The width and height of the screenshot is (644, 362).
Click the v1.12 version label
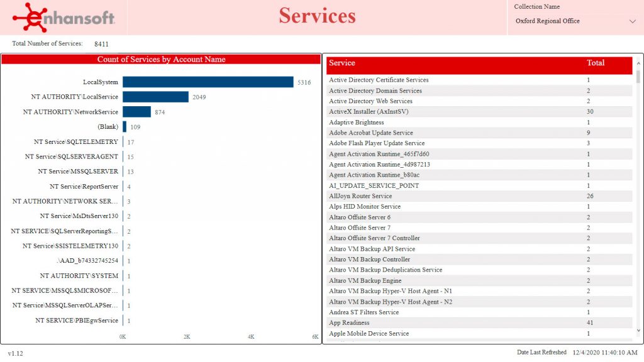tap(16, 353)
